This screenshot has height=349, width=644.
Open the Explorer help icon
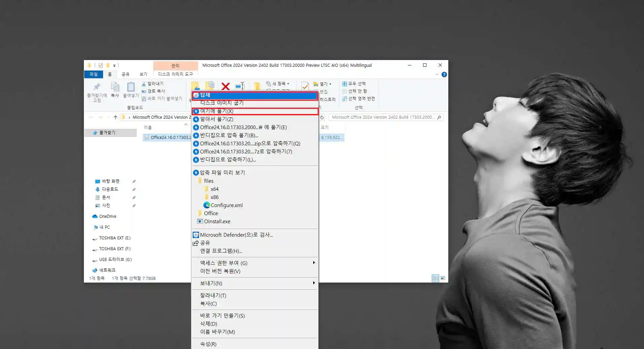[x=444, y=75]
